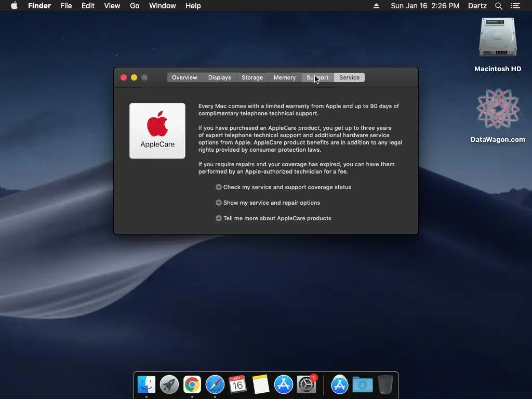This screenshot has height=399, width=532.
Task: Open Safari compass icon in Dock
Action: click(x=215, y=384)
